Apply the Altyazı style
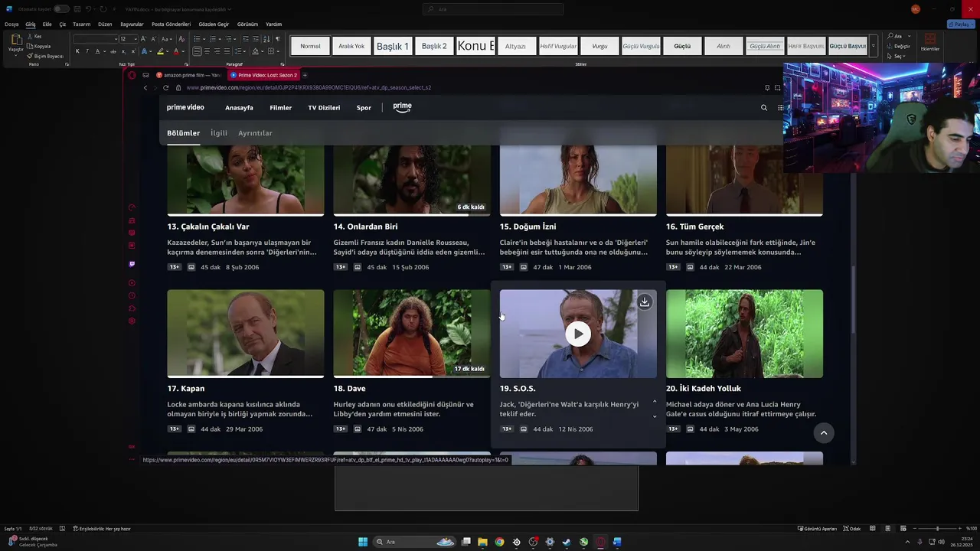Screen dimensions: 980x551 click(x=515, y=46)
